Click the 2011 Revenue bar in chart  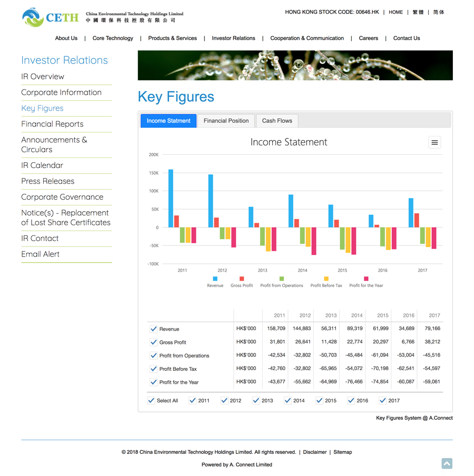point(171,198)
